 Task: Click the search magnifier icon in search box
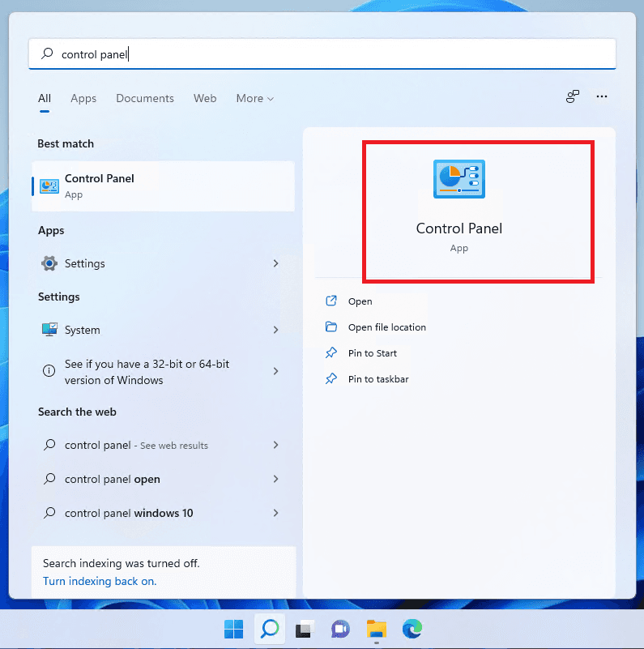(47, 53)
